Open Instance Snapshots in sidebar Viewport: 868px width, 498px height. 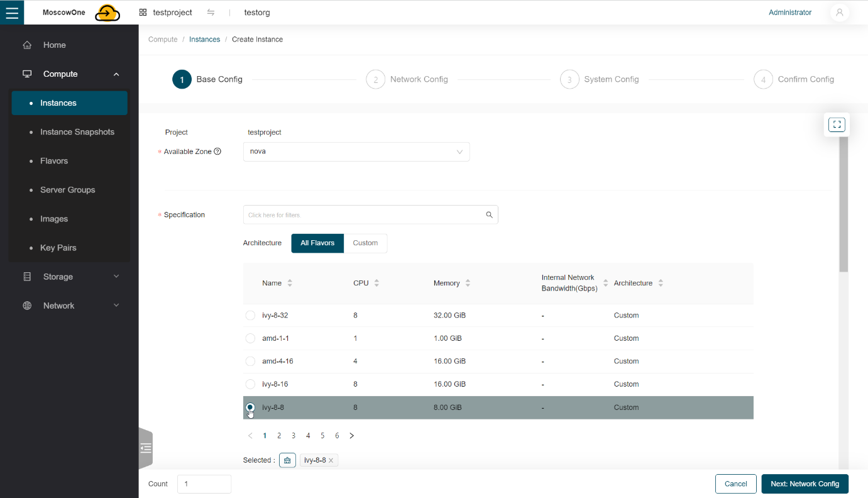[77, 132]
